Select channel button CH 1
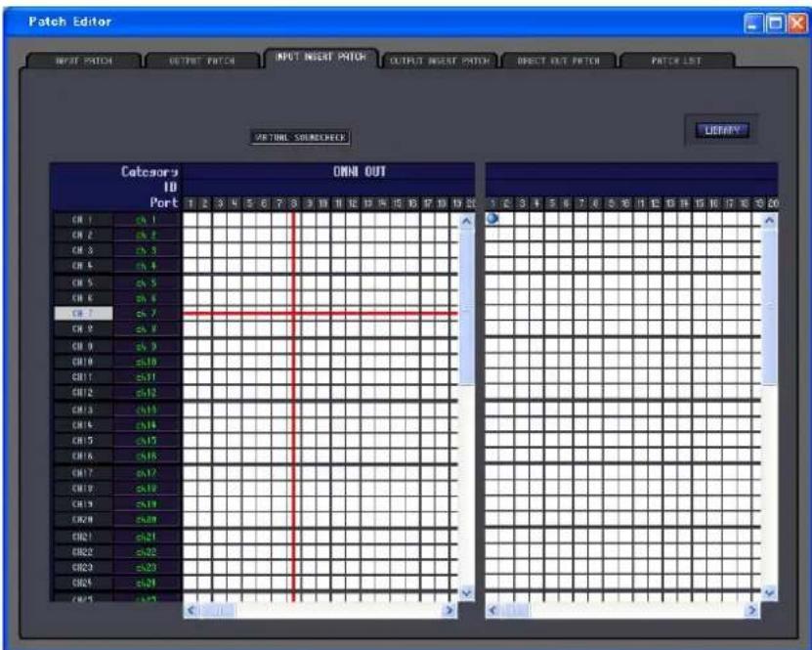The width and height of the screenshot is (812, 650). (83, 220)
